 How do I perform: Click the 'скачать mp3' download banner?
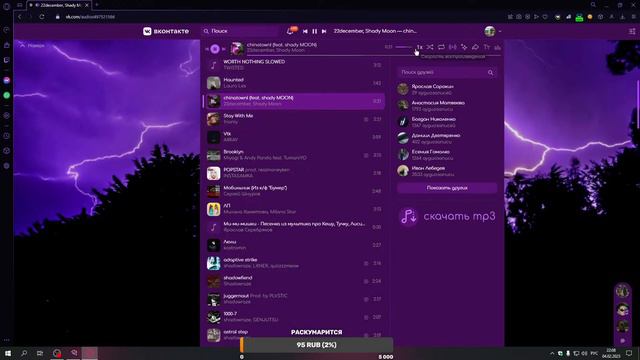(447, 216)
